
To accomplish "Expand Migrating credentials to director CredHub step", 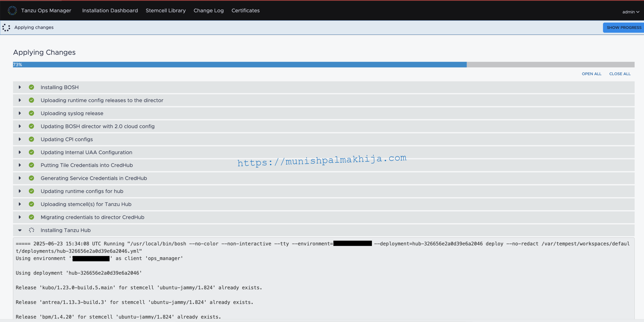I will click(x=20, y=217).
